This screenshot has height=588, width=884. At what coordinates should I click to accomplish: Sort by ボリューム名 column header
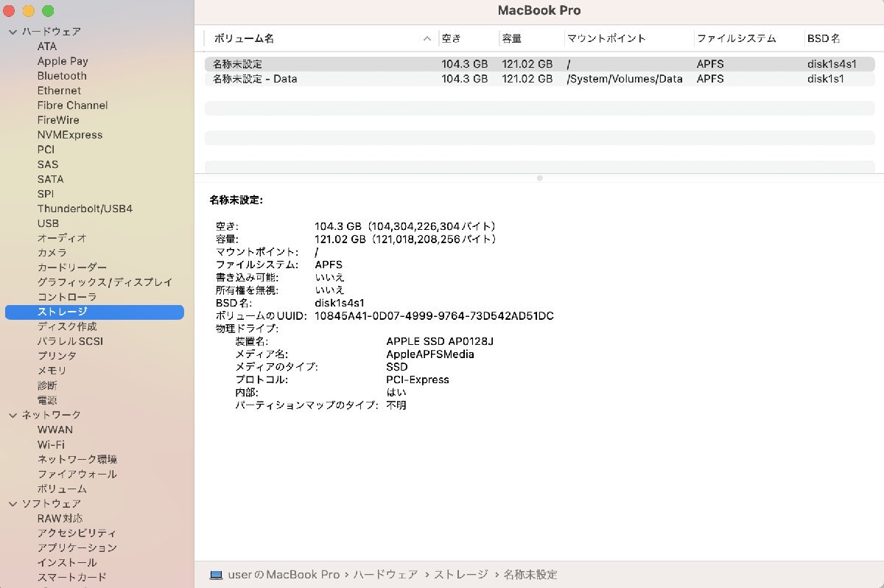click(x=243, y=38)
